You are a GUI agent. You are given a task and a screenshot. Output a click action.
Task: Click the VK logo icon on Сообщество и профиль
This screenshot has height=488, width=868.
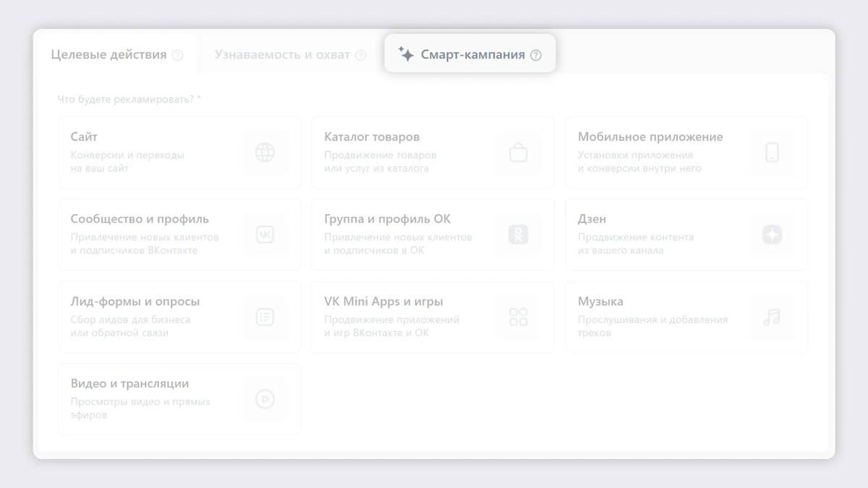click(x=265, y=234)
